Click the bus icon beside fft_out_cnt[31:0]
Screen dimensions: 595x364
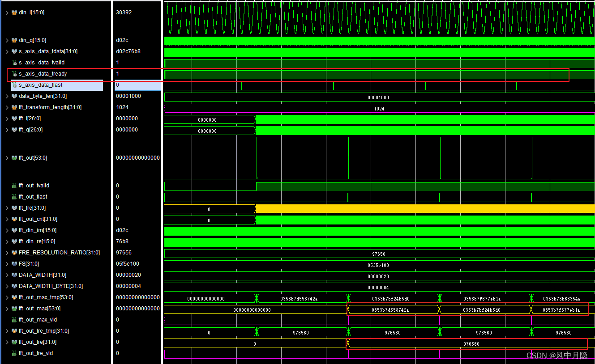coord(14,219)
